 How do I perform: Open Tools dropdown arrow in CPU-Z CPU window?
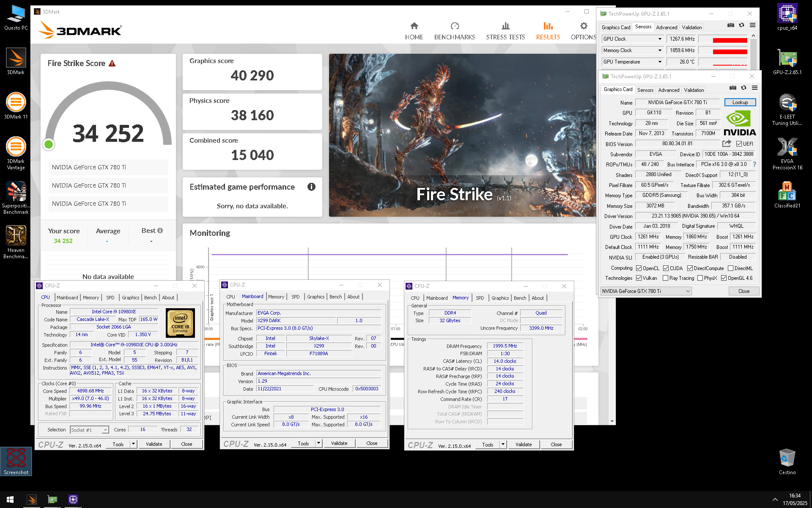(x=134, y=444)
